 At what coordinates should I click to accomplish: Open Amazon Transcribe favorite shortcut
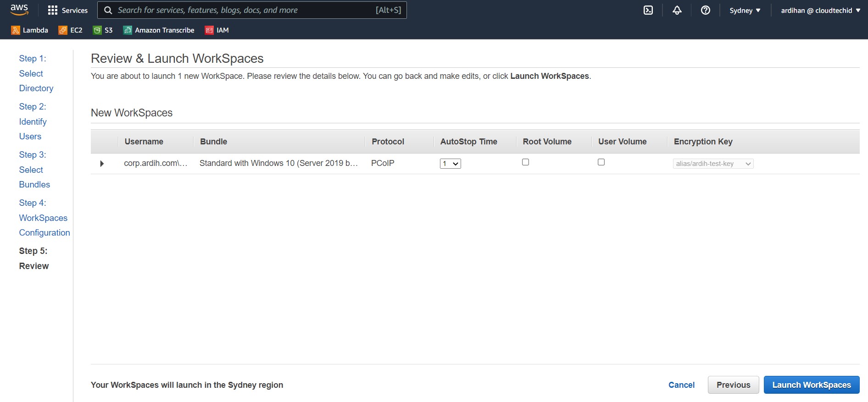coord(159,30)
